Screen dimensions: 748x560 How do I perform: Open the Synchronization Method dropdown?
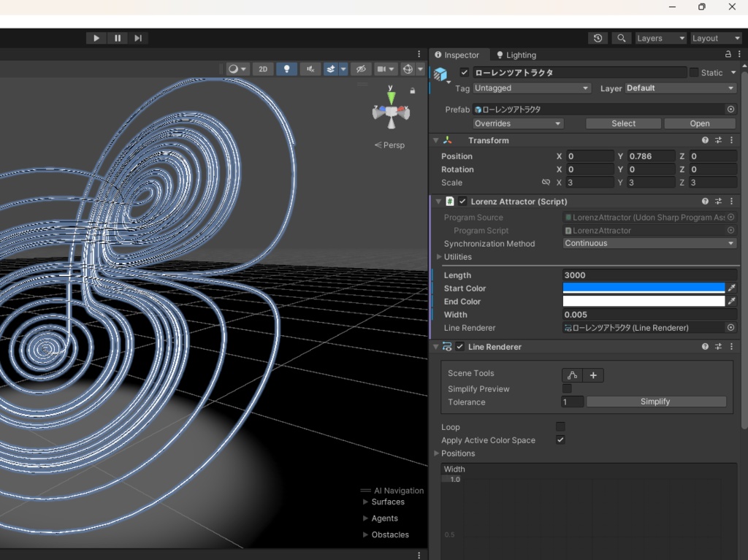click(x=649, y=243)
